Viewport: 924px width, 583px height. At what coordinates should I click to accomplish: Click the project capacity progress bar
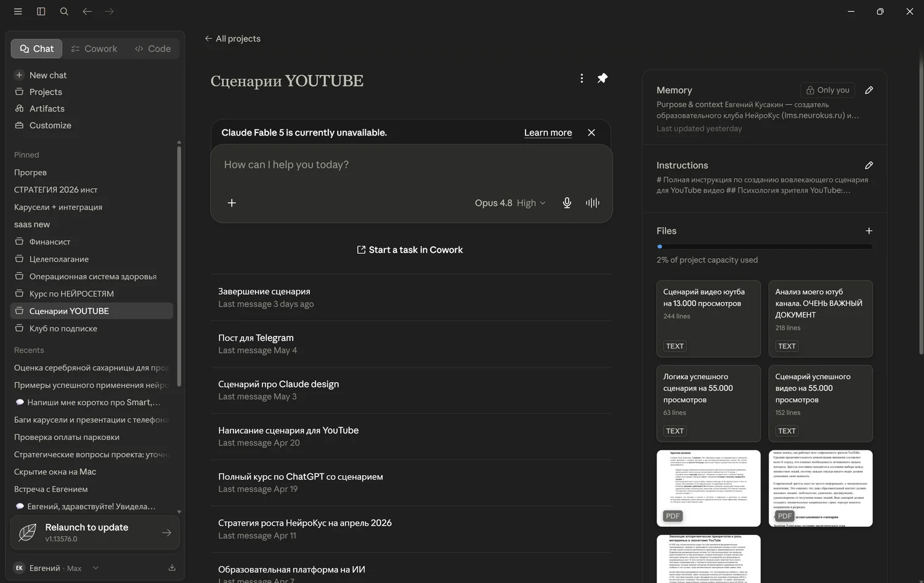[x=764, y=247]
